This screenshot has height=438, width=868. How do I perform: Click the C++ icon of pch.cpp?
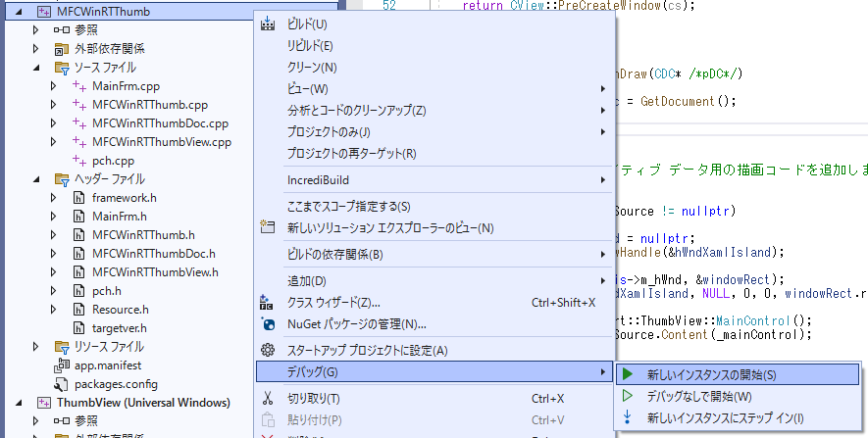point(79,161)
